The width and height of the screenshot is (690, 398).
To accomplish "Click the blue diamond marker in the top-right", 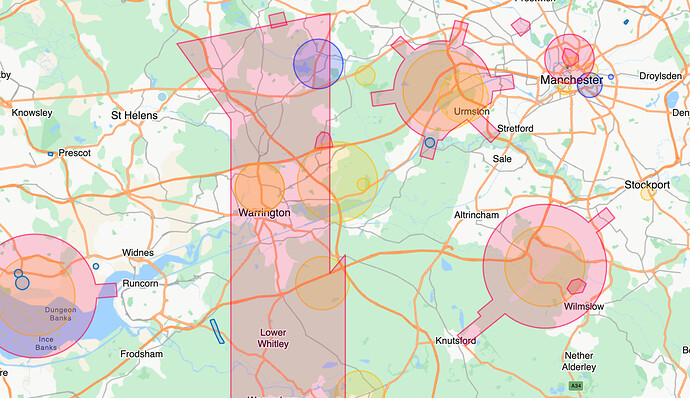I will [x=626, y=22].
